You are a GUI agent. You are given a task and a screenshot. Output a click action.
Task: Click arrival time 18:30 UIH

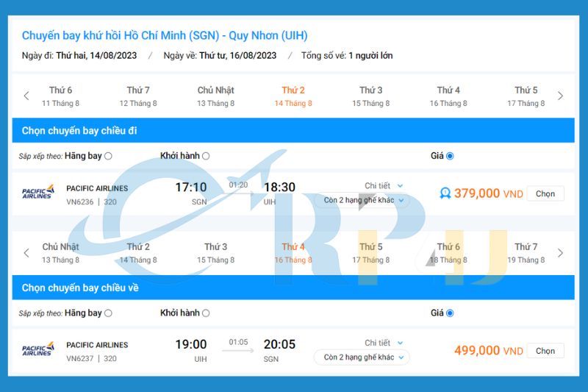click(279, 193)
